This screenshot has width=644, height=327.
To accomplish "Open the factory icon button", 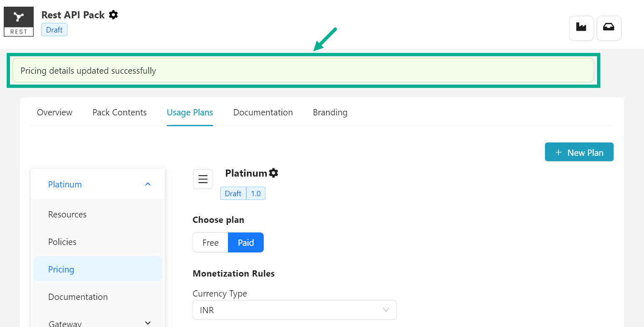I will [x=581, y=28].
